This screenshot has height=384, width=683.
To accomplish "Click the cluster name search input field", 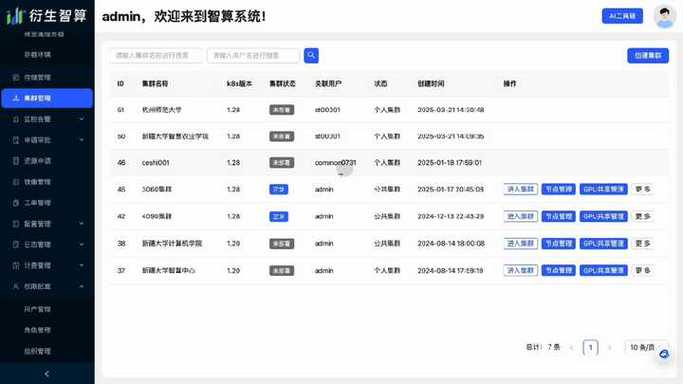I will (156, 55).
